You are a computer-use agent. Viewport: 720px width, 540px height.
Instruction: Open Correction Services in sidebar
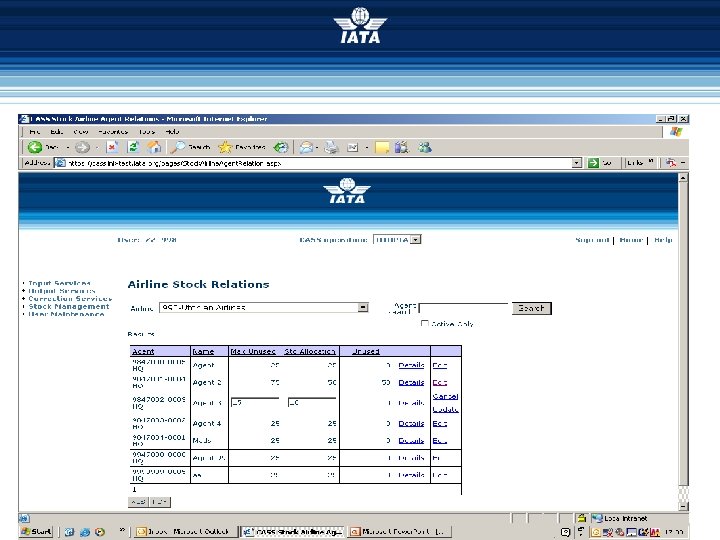[70, 298]
